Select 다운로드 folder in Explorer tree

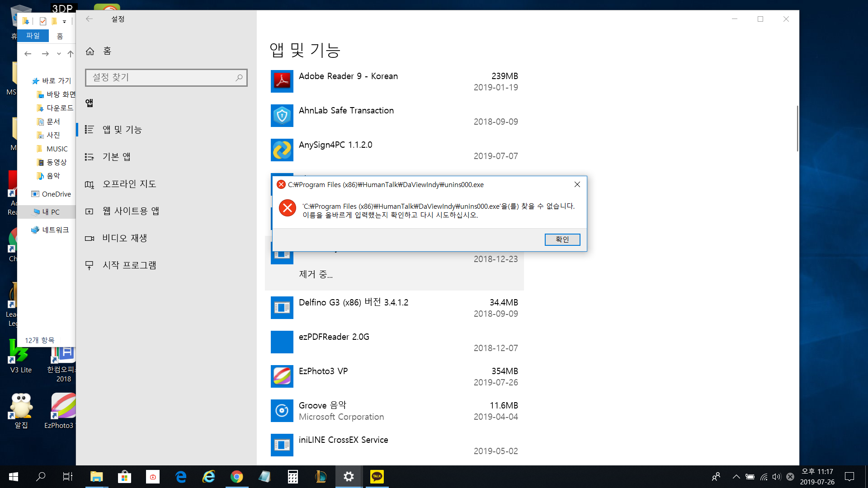click(55, 108)
